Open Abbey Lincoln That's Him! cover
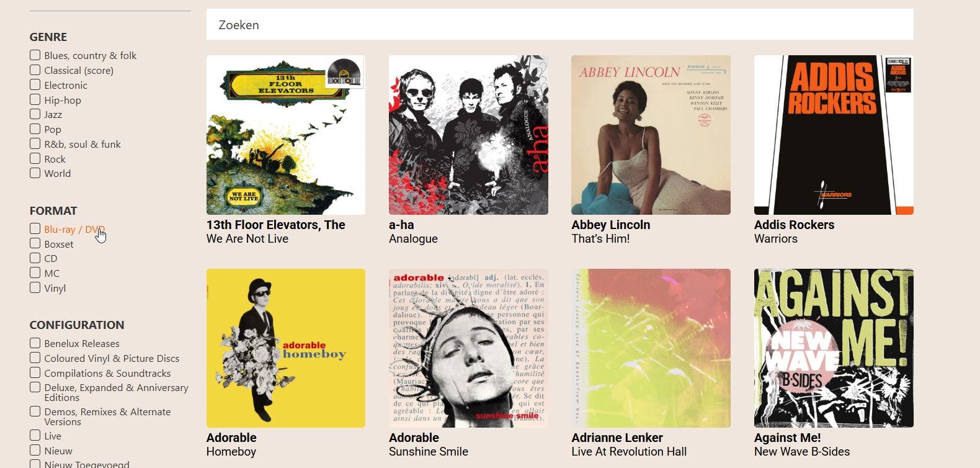The height and width of the screenshot is (468, 980). tap(651, 135)
